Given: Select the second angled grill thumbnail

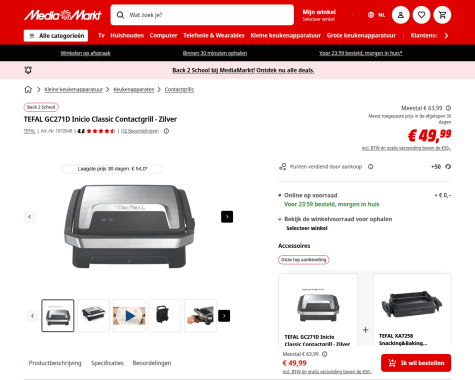Looking at the screenshot, I should point(93,315).
